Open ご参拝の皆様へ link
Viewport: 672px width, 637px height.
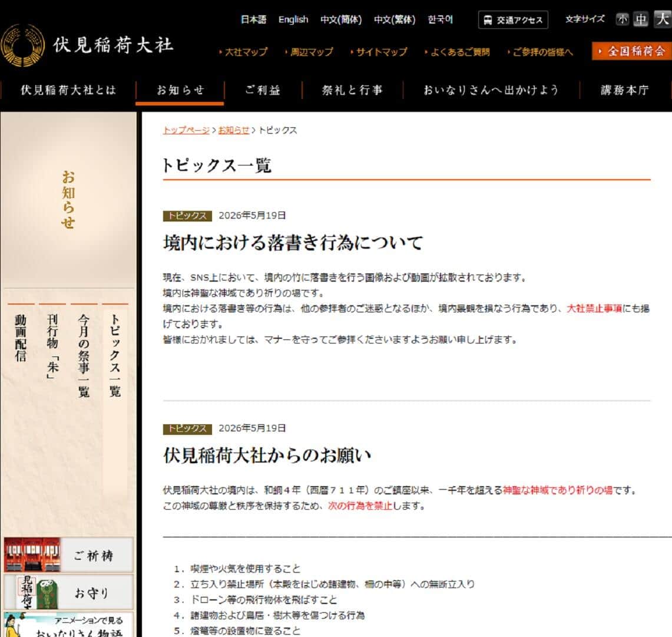(541, 52)
